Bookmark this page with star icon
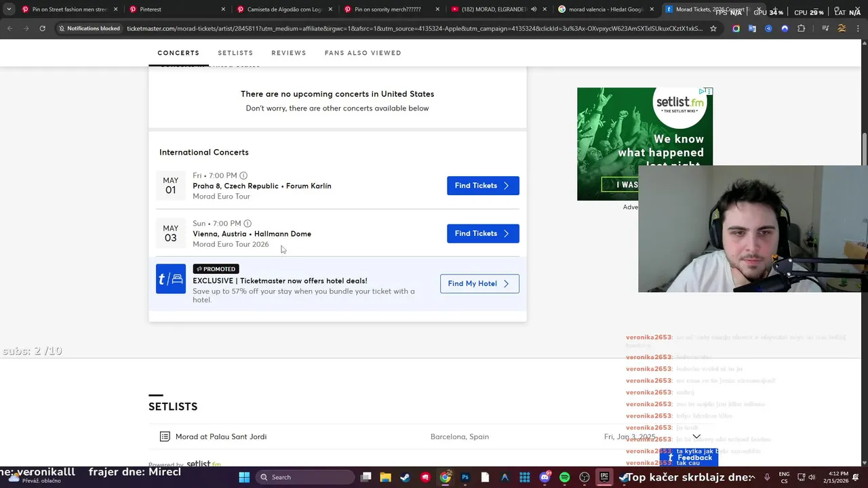Viewport: 868px width, 488px height. click(713, 28)
